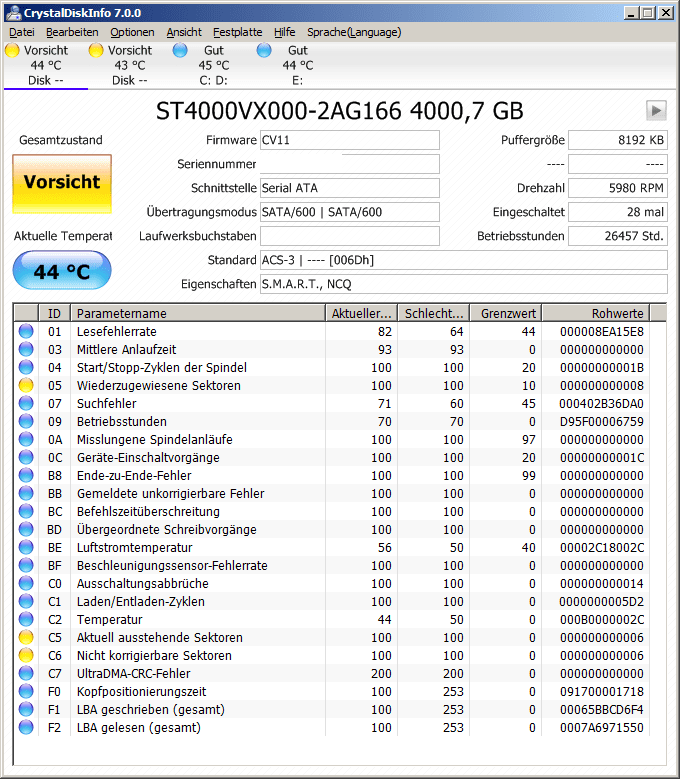Viewport: 680px width, 779px height.
Task: Click the status orb for Betriebsstunden row 09
Action: click(26, 421)
